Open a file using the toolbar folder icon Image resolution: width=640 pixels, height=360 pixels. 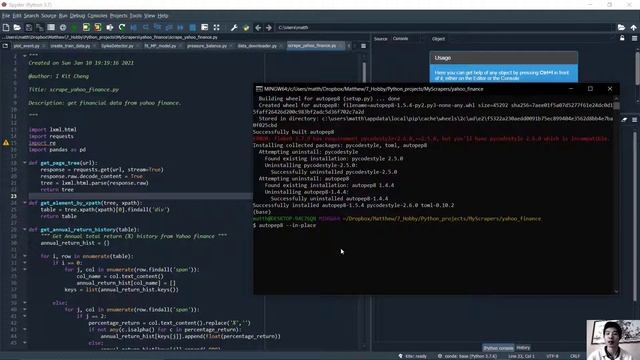17,27
